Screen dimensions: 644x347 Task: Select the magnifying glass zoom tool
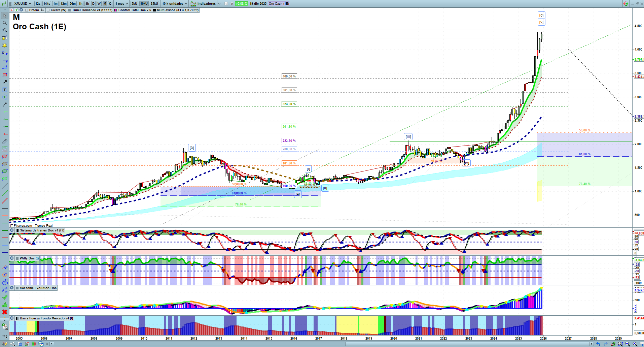[x=4, y=23]
